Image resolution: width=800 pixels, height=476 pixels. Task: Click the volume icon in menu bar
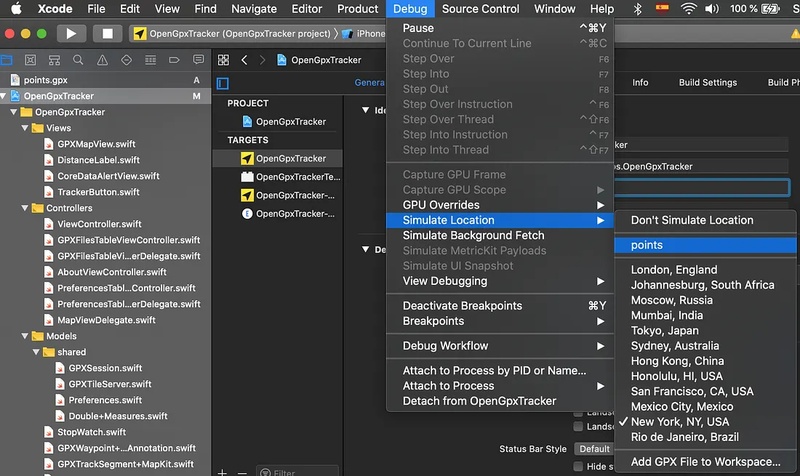712,9
